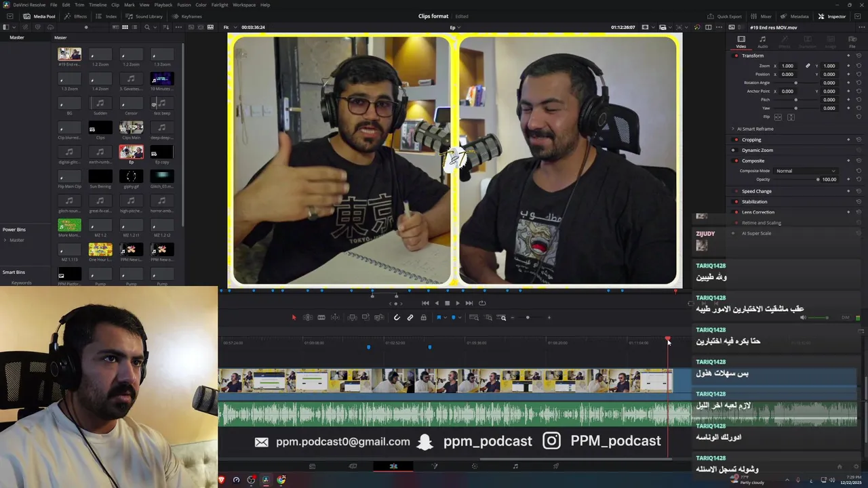The image size is (868, 488).
Task: Switch Media Pool to thumbnail view
Action: pos(125,27)
